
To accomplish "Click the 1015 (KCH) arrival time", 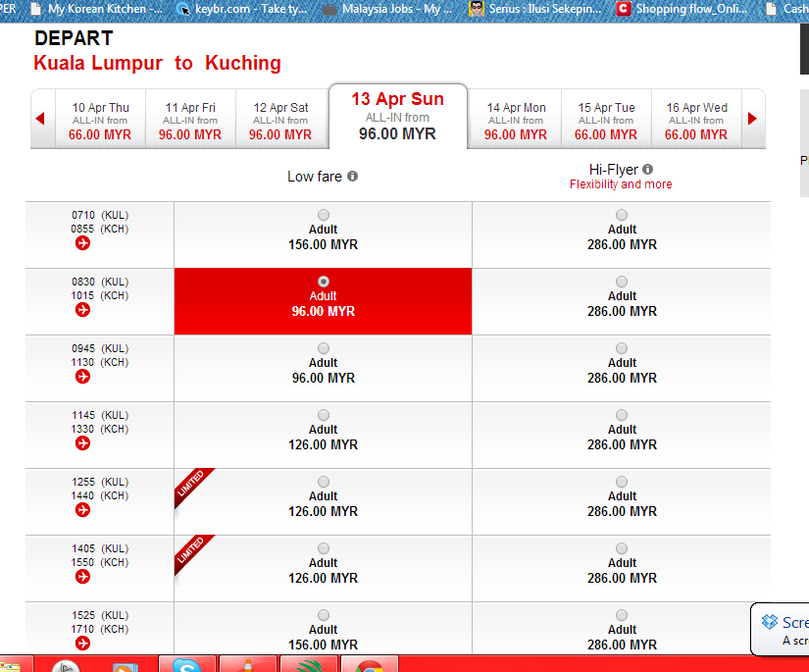I will point(100,295).
